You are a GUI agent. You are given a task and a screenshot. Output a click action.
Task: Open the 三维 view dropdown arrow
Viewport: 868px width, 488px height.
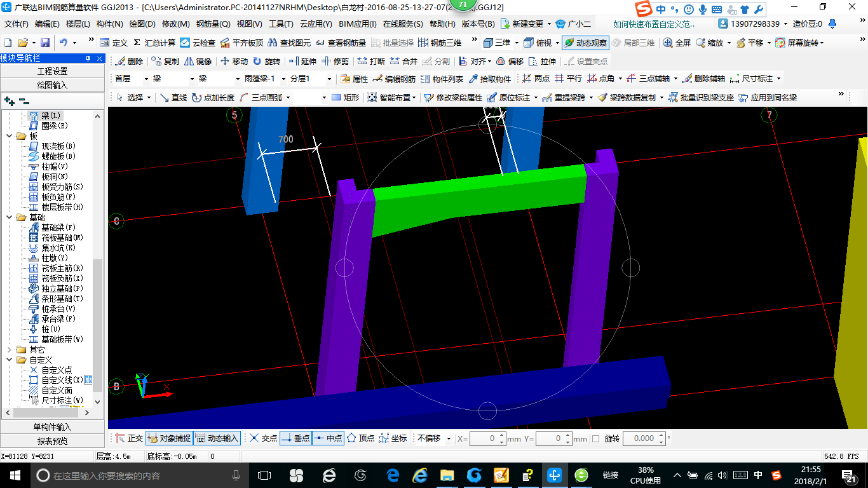point(517,43)
